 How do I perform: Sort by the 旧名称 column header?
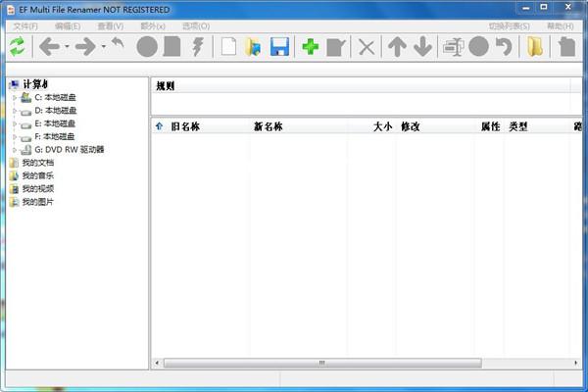pos(185,126)
